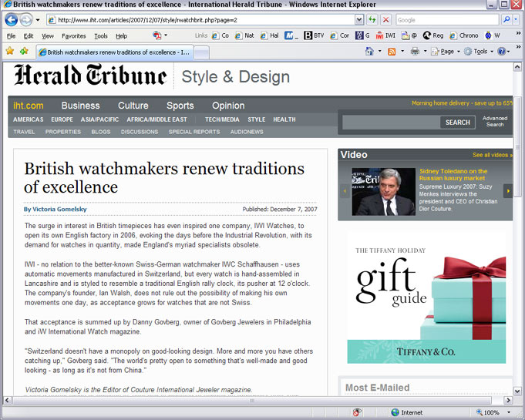Open the Help menu

pyautogui.click(x=121, y=36)
